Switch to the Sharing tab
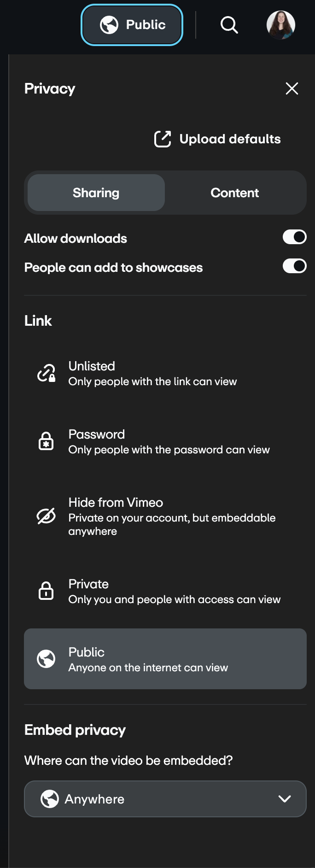The image size is (315, 868). pos(96,193)
